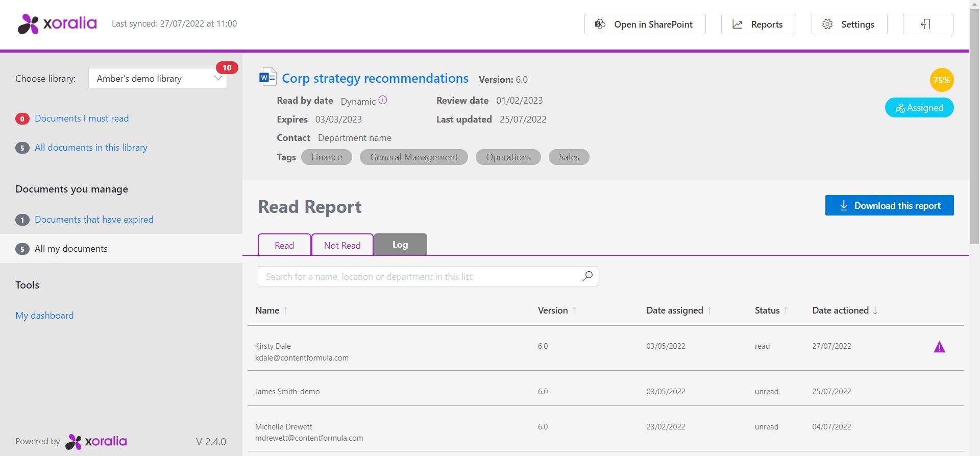
Task: Click the V 2.4.0 version text
Action: coord(211,442)
